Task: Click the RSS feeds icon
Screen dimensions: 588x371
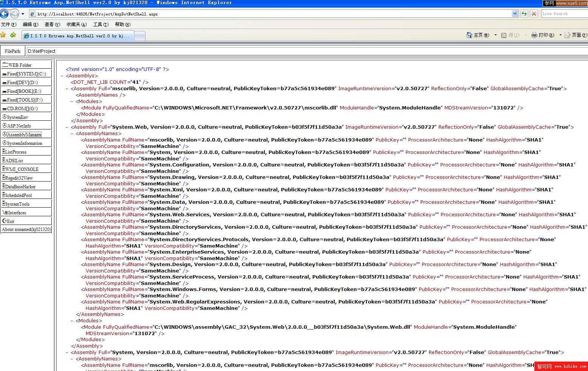Action: click(x=504, y=35)
